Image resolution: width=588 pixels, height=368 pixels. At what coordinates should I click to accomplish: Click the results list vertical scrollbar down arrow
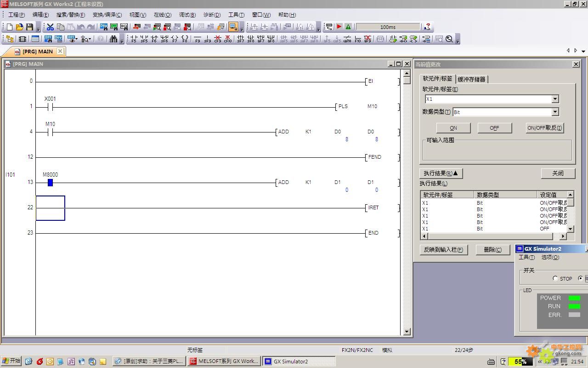click(x=571, y=229)
